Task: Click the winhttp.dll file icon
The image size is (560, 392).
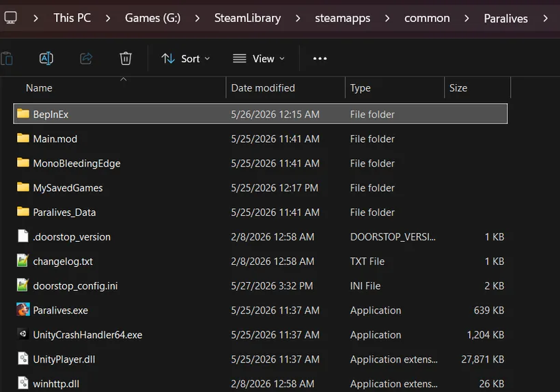Action: coord(23,383)
